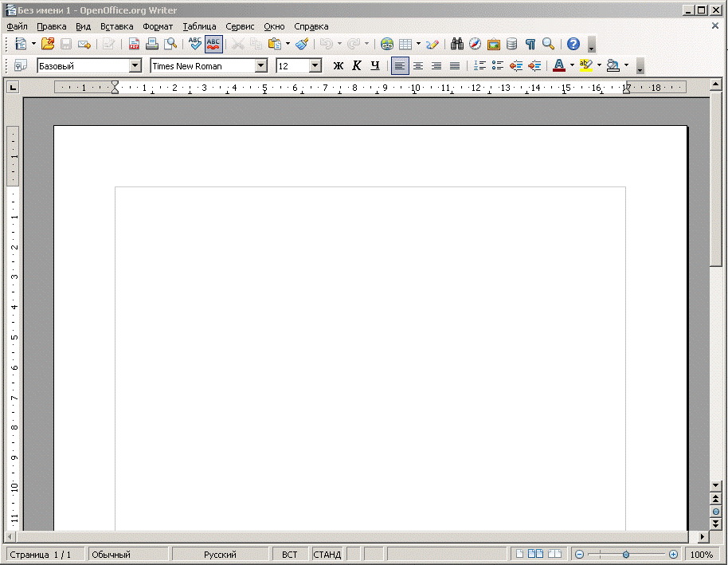Center align the text
The width and height of the screenshot is (728, 565).
click(x=418, y=65)
